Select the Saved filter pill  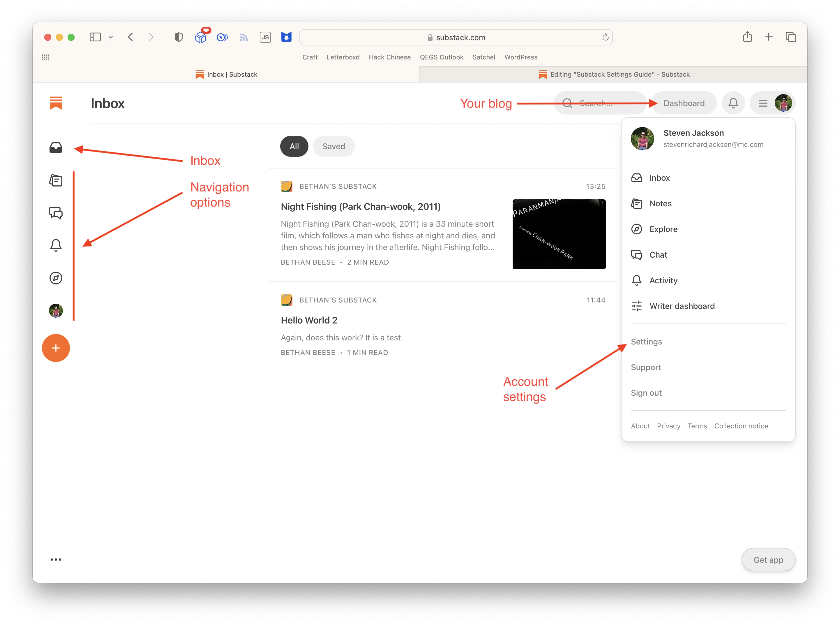click(334, 146)
